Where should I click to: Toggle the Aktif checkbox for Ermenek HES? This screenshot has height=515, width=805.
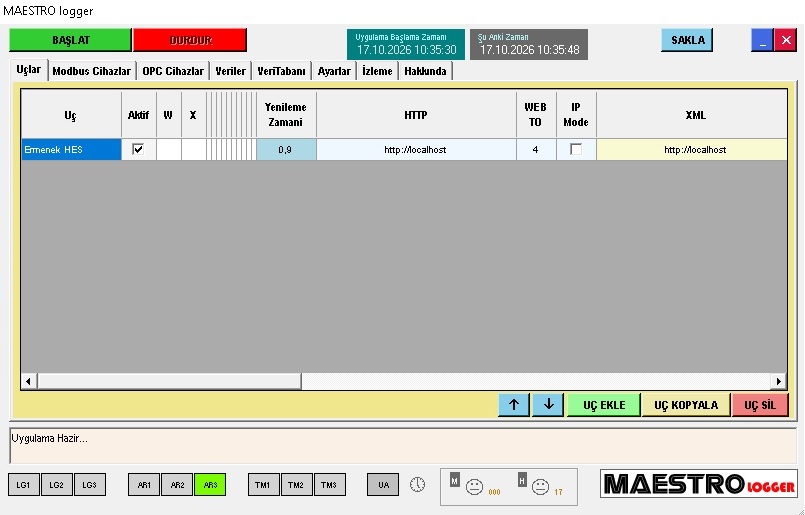tap(138, 149)
